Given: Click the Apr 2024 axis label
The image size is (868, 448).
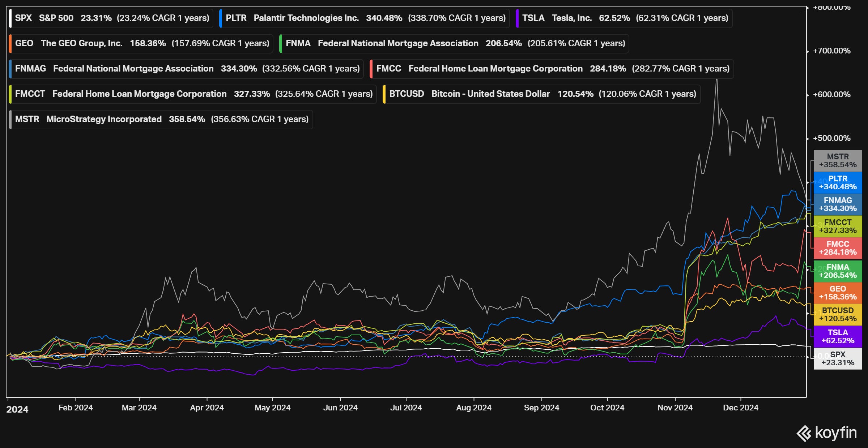Looking at the screenshot, I should tap(207, 408).
